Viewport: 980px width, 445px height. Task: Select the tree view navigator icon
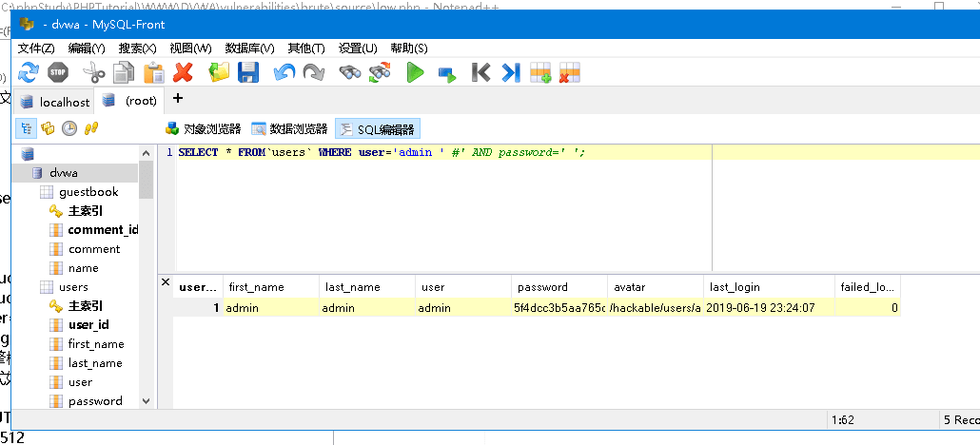tap(26, 128)
